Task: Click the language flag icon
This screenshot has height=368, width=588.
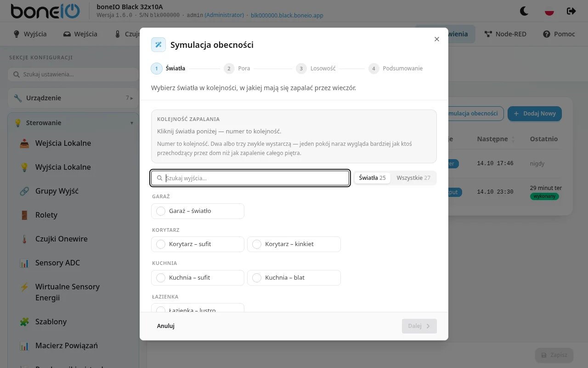Action: click(x=549, y=11)
